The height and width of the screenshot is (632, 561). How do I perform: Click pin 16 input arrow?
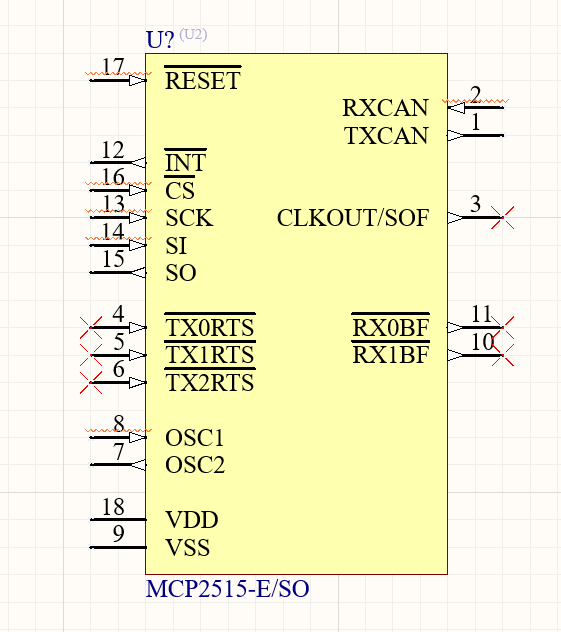click(x=137, y=190)
